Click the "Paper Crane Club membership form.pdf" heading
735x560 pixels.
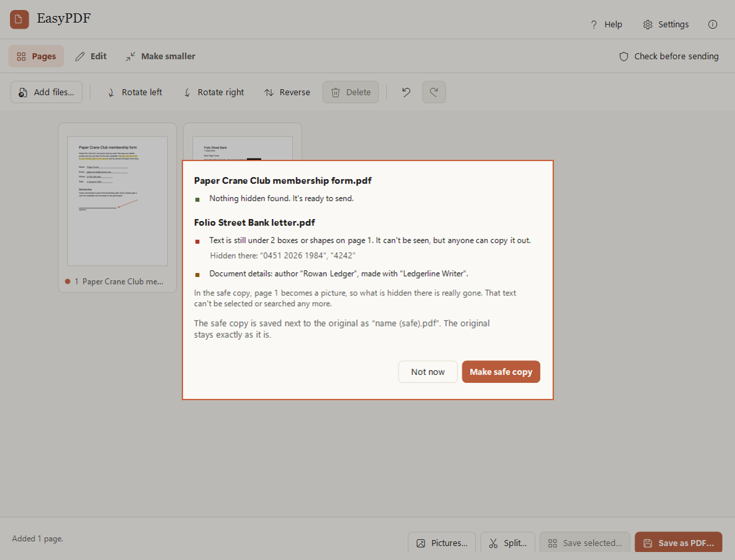[x=283, y=180]
